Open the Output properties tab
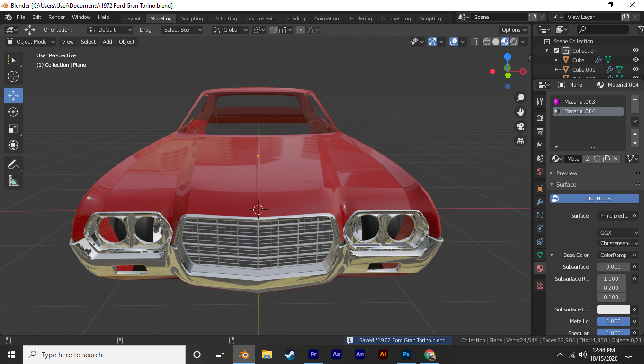Screen dimensions: 644x364 click(x=539, y=131)
